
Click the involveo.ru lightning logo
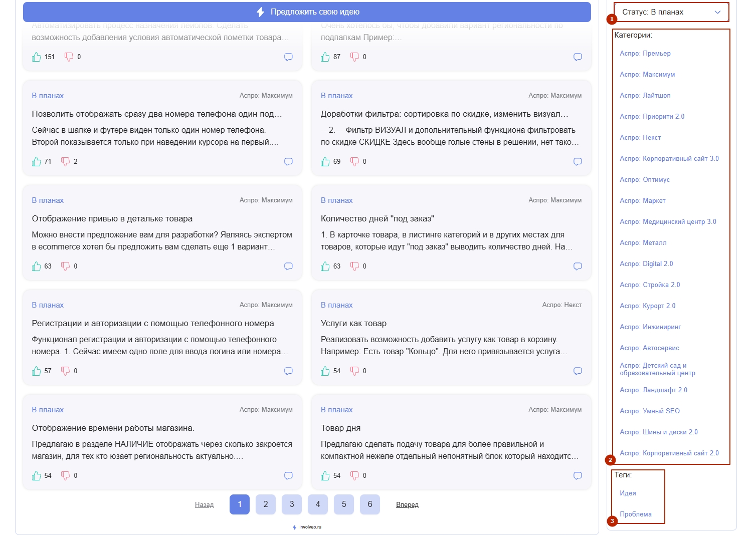click(295, 527)
